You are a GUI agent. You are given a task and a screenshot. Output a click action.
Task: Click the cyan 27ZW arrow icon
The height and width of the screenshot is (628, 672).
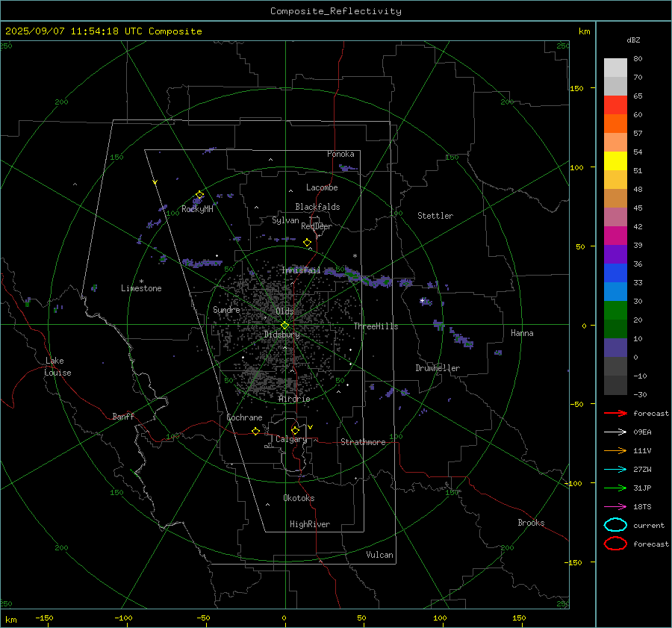tap(615, 470)
